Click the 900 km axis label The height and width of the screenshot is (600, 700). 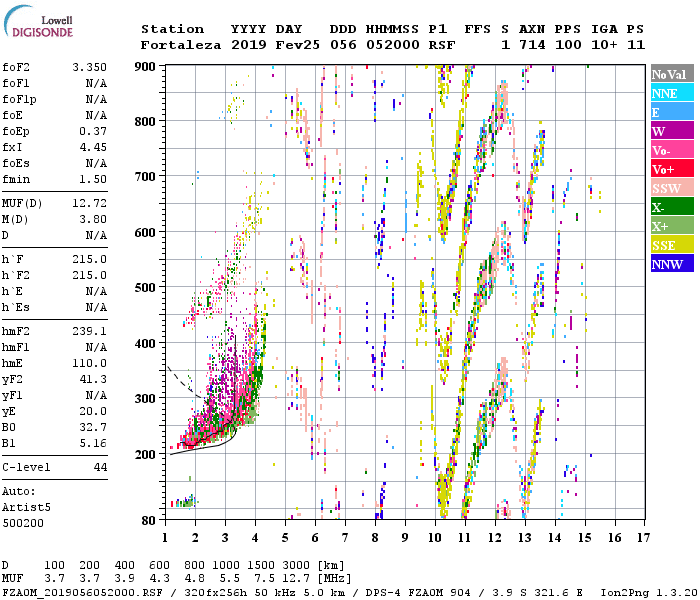(145, 67)
